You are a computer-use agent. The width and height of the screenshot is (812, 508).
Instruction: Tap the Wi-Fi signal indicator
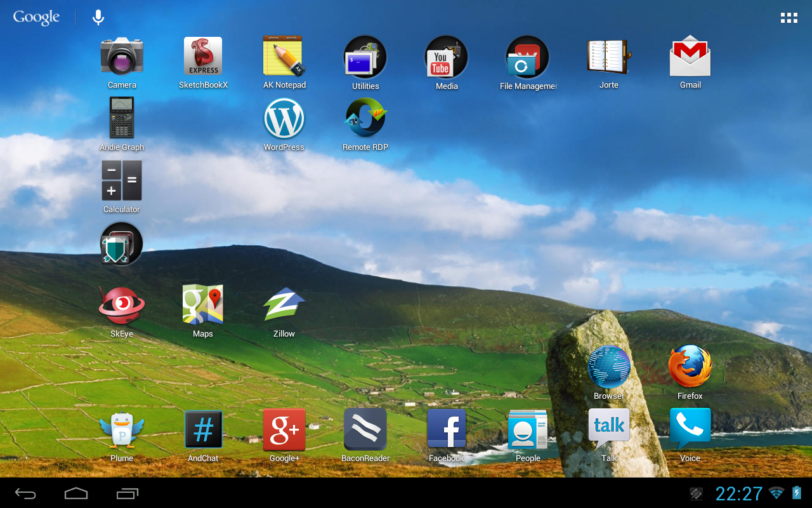coord(776,493)
